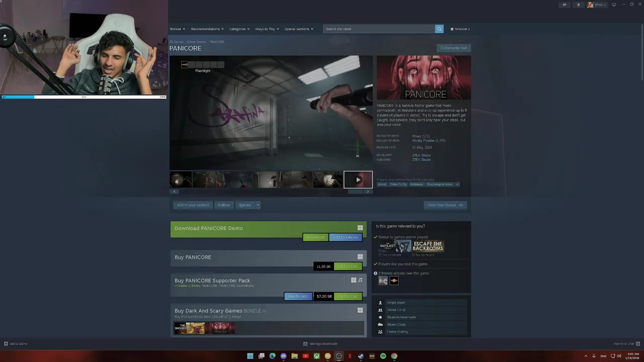Open the Vinex account dropdown
Image resolution: width=644 pixels, height=362 pixels.
(601, 5)
